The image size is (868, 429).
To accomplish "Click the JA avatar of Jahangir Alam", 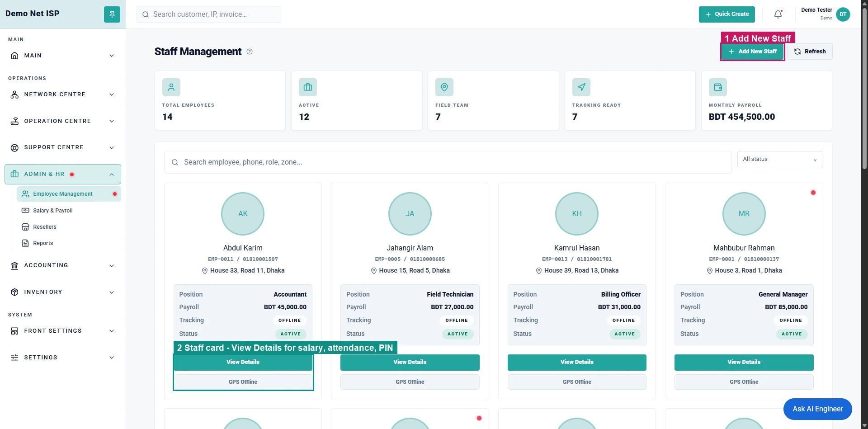I will pyautogui.click(x=410, y=214).
